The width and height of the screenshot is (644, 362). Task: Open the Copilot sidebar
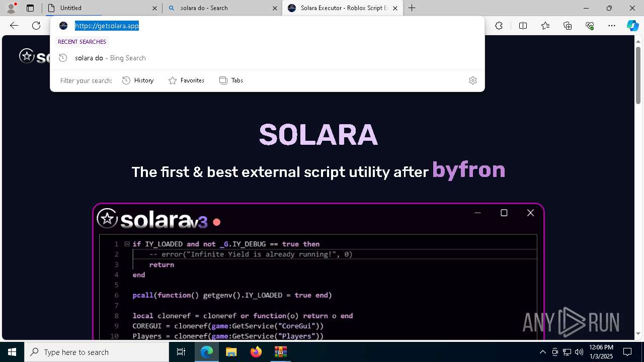632,26
